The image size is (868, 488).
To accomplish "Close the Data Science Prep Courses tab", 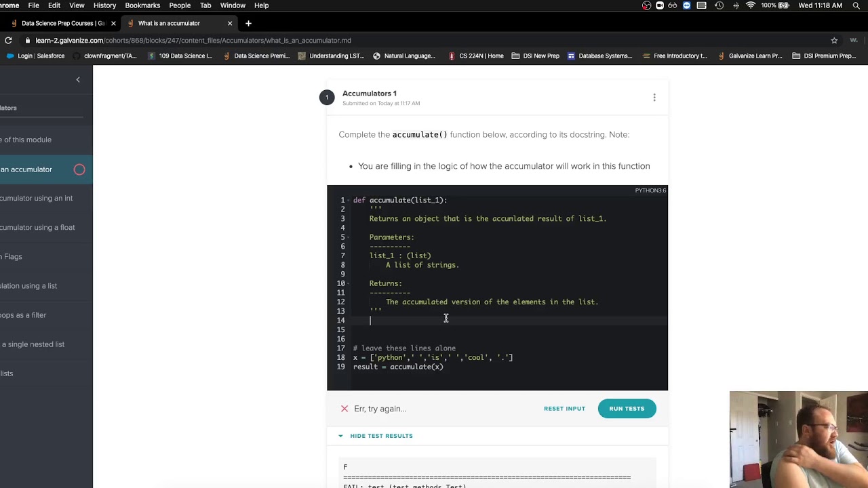I will [x=113, y=23].
